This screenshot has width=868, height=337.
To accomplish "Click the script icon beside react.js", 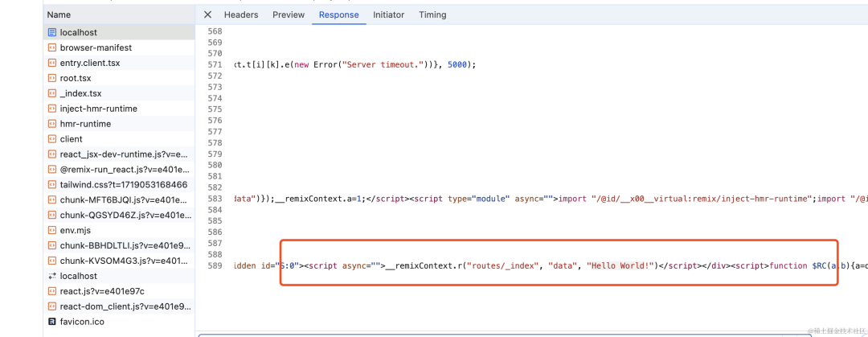I will pos(52,291).
